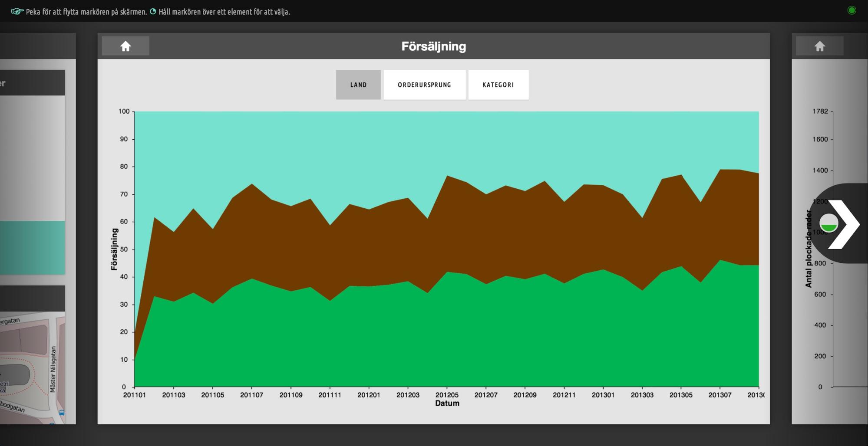Click the half-filled green circular cursor indicator
The height and width of the screenshot is (446, 868).
pyautogui.click(x=828, y=223)
